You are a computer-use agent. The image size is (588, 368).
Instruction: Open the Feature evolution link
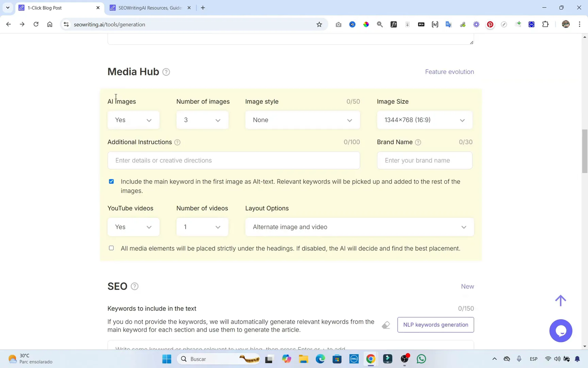tap(449, 72)
